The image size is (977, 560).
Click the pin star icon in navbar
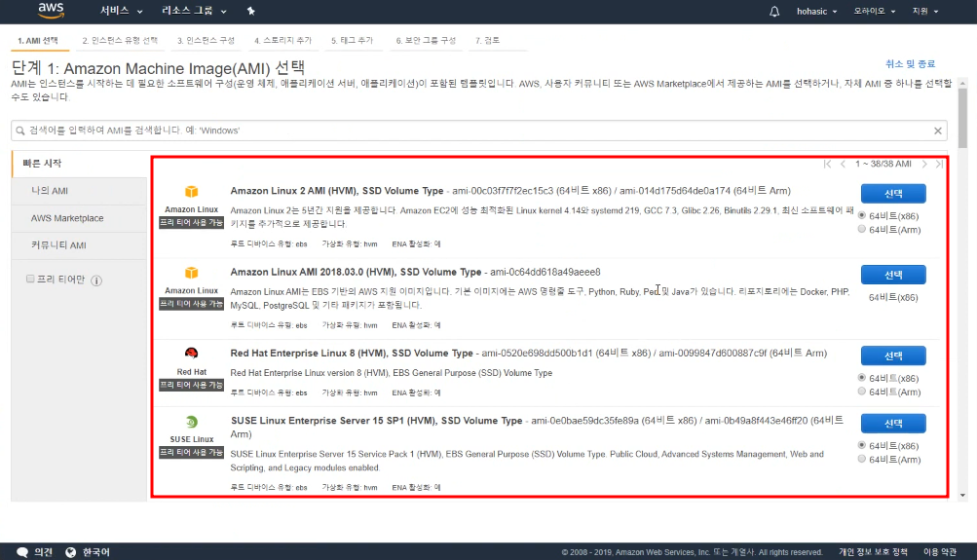tap(251, 11)
